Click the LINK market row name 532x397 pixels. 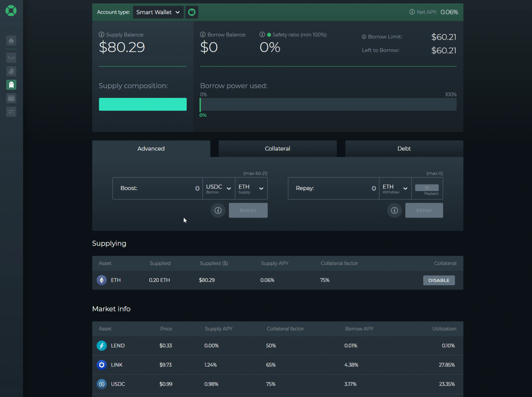[116, 365]
